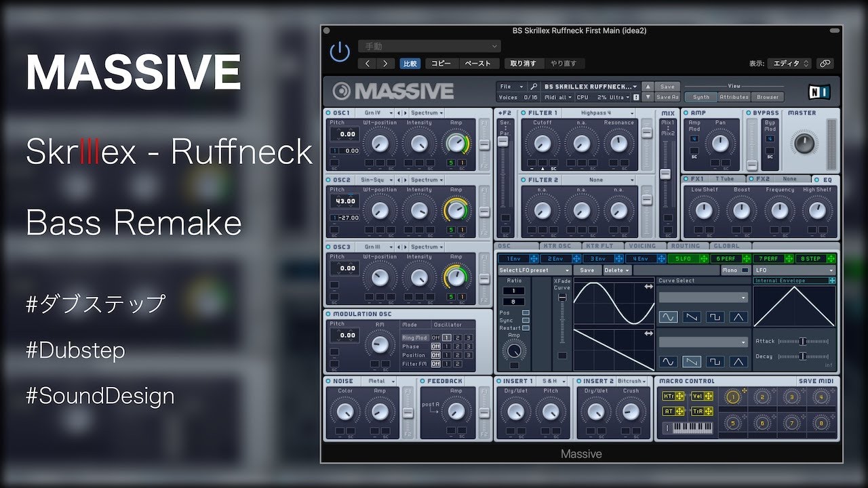Click the Save As button
This screenshot has width=868, height=488.
tap(667, 98)
